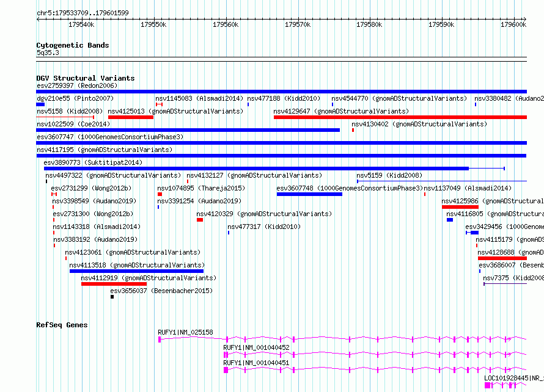Screen dimensions: 544x392
Task: Click the nsv477317 (Kidd2010) label
Action: tap(264, 227)
